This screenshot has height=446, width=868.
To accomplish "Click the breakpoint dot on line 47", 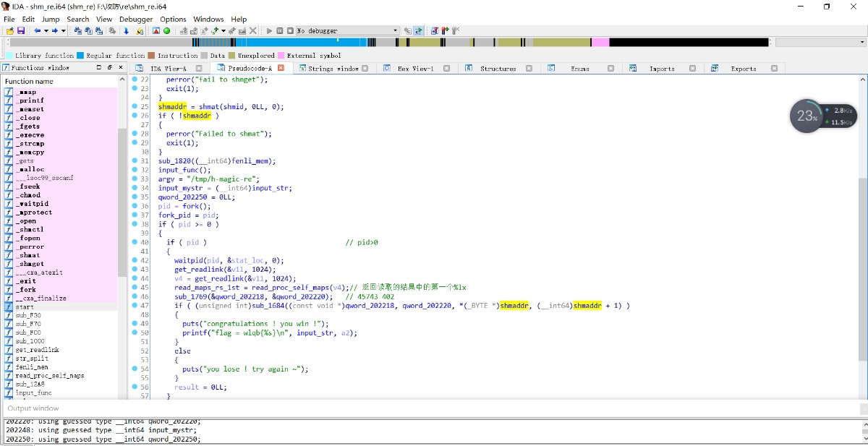I will click(135, 306).
